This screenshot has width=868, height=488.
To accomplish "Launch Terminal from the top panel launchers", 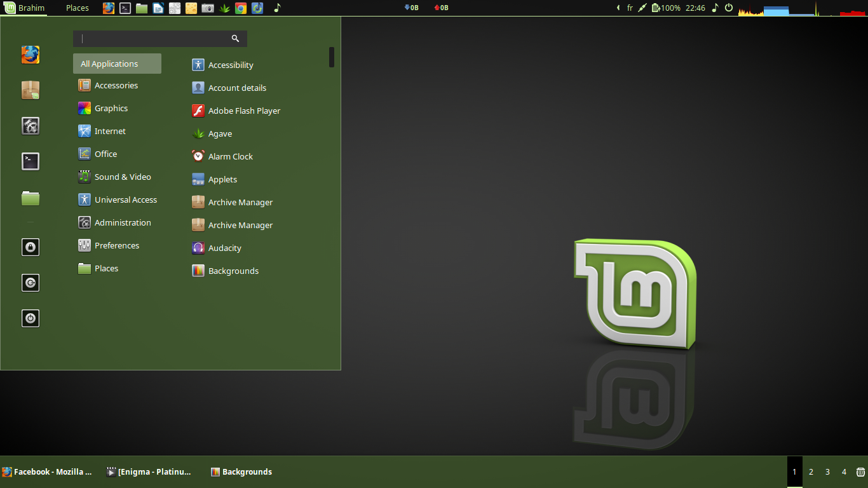I will 125,8.
